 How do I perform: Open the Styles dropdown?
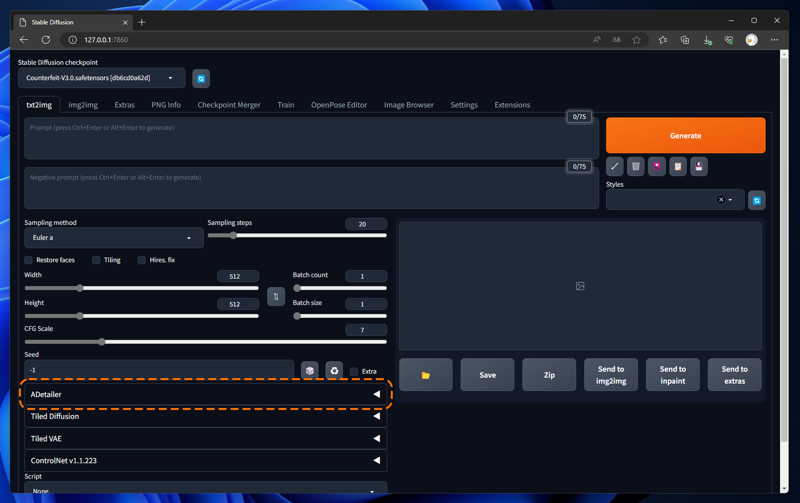coord(675,200)
